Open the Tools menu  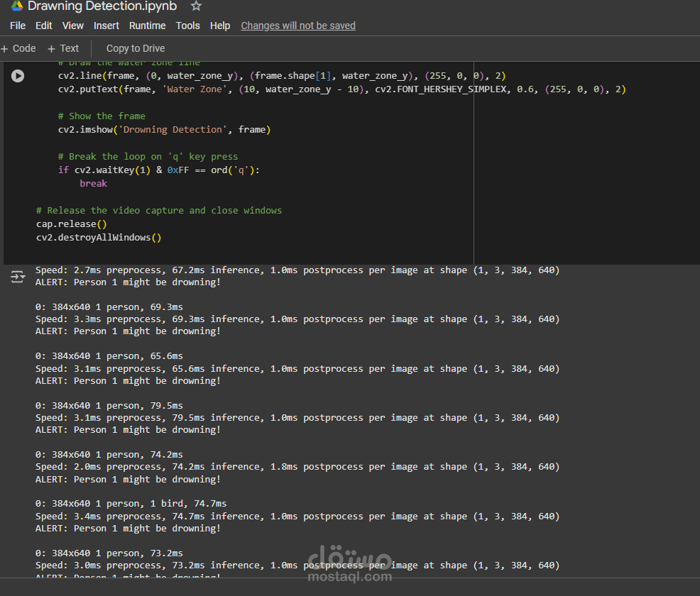[187, 26]
